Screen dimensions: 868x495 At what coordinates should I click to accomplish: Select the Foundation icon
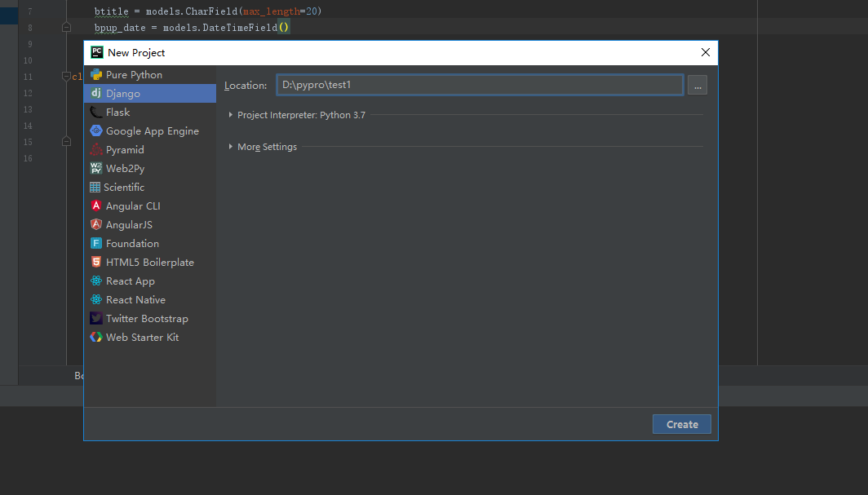coord(96,243)
